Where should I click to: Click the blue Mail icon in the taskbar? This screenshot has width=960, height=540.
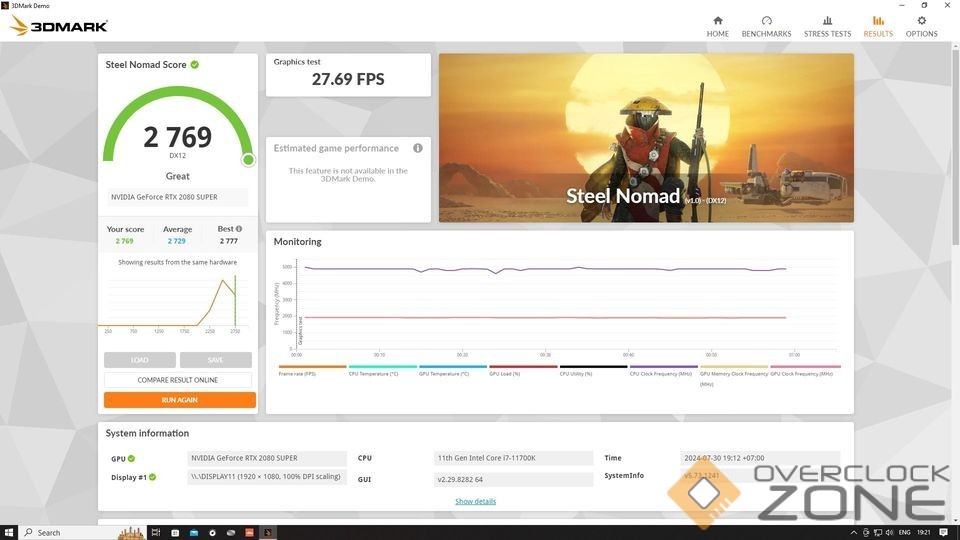pos(193,533)
